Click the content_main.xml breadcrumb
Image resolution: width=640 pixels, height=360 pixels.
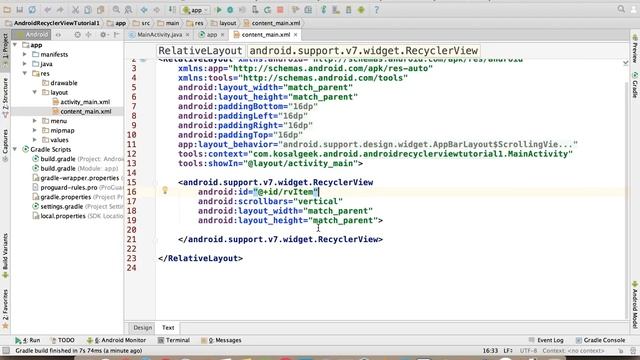click(x=272, y=23)
